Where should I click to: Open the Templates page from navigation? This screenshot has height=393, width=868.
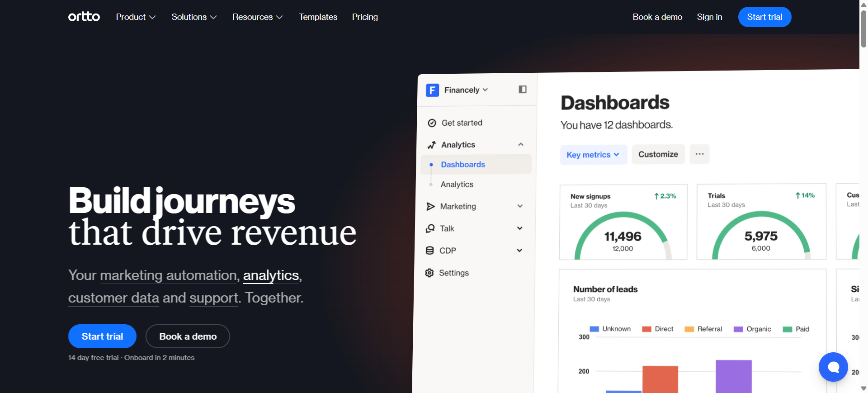[x=318, y=17]
